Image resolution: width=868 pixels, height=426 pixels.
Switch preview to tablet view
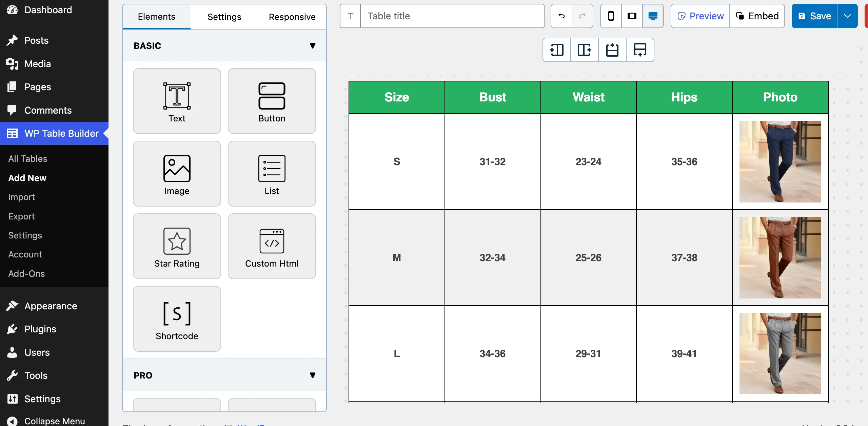click(x=632, y=16)
